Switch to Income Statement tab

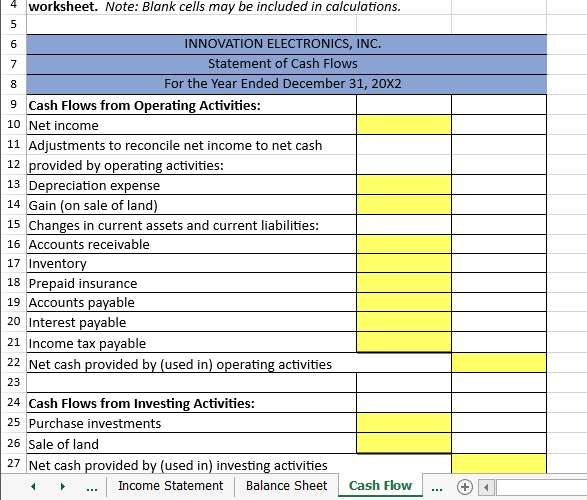[170, 486]
